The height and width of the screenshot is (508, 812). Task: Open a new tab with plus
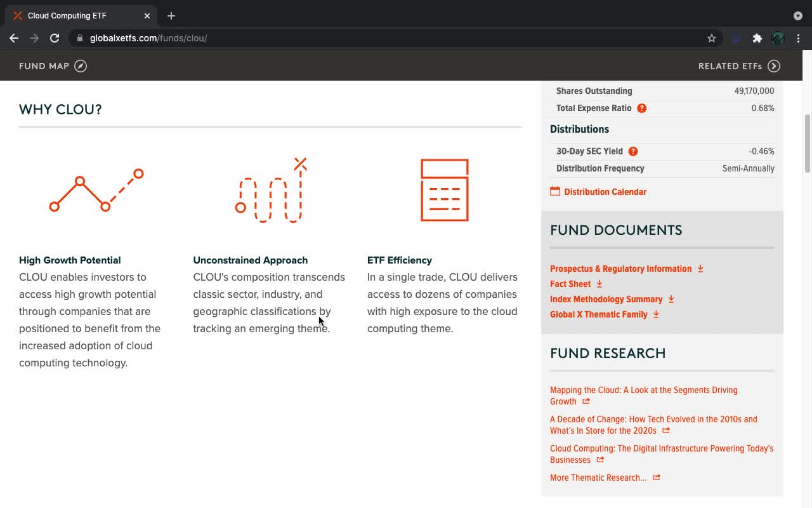171,16
